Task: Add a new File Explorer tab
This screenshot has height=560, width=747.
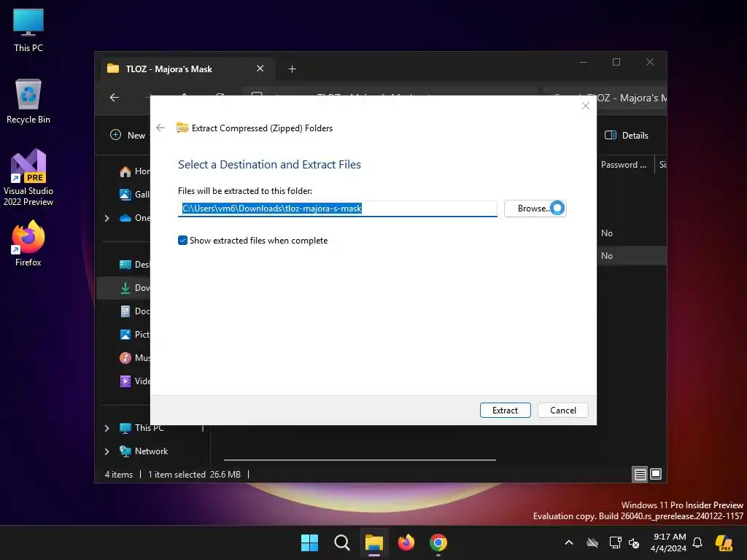Action: 292,69
